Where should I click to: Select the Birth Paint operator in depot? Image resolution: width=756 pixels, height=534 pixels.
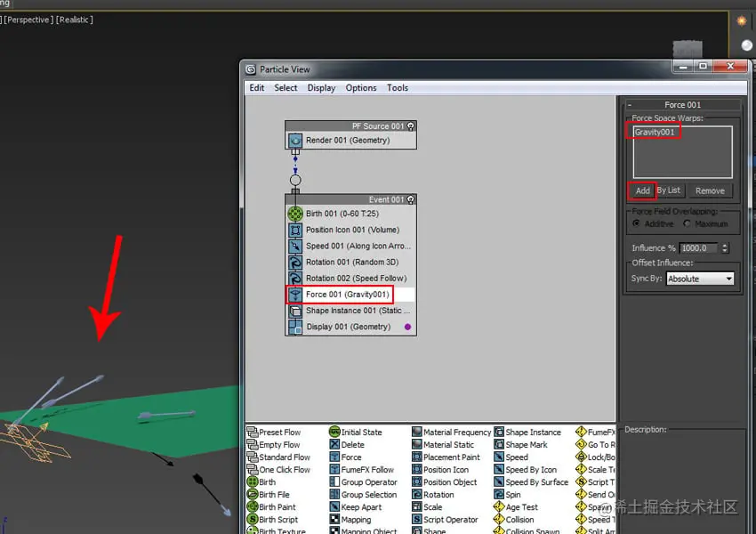(x=271, y=507)
